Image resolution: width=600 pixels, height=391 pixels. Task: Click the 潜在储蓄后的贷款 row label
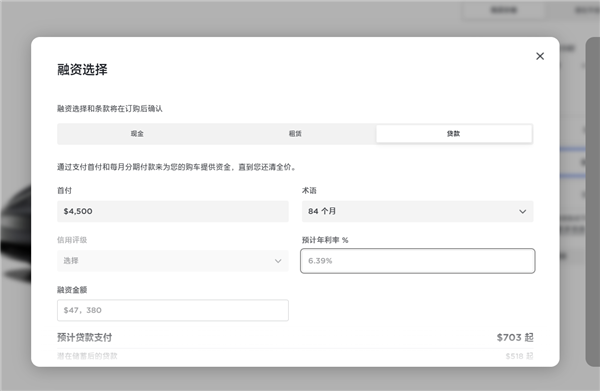click(x=87, y=356)
